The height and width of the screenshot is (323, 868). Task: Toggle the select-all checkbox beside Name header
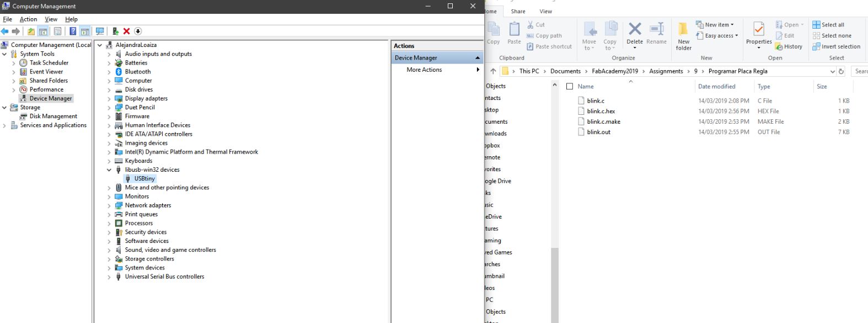point(570,87)
